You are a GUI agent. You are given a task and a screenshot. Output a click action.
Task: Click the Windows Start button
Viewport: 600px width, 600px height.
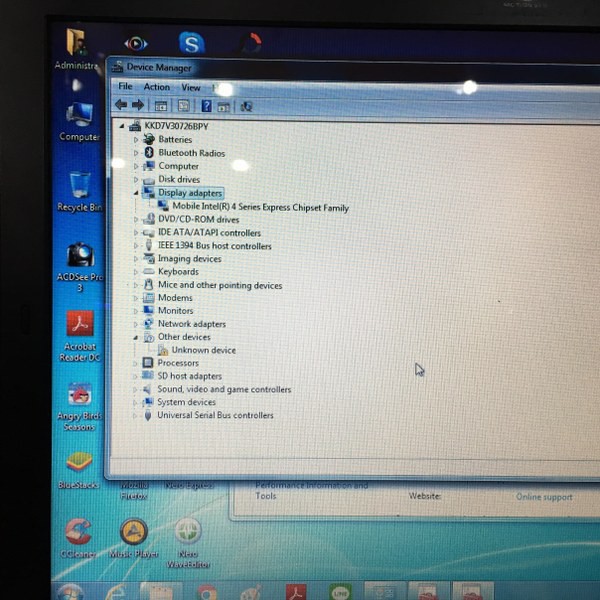(x=70, y=592)
